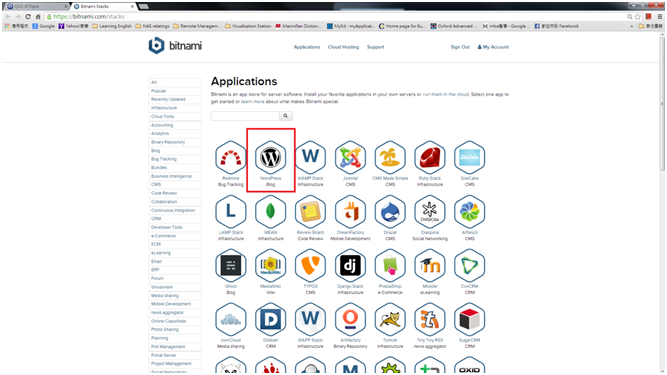Open the Applications menu in the header
This screenshot has width=667, height=375.
[x=307, y=47]
